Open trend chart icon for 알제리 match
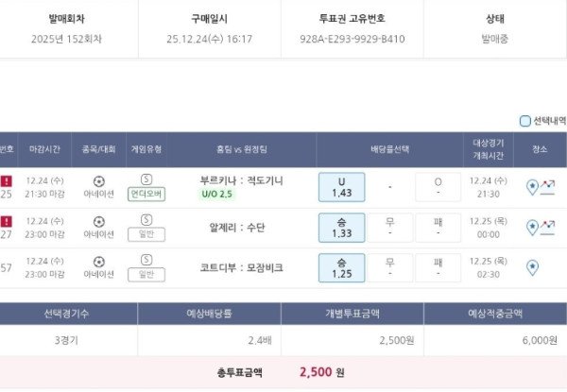 pos(548,227)
